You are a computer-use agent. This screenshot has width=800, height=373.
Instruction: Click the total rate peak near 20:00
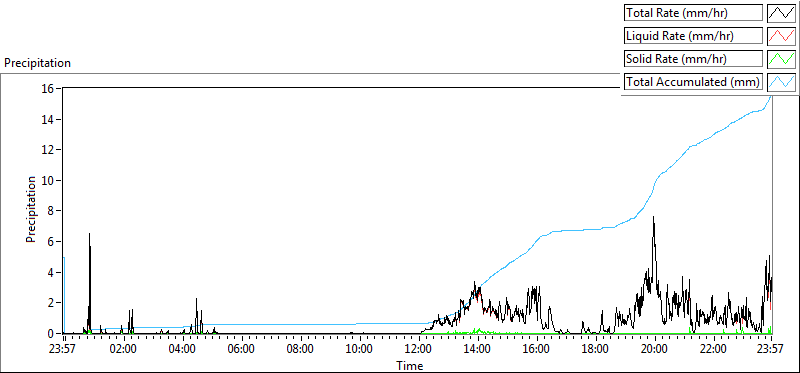pyautogui.click(x=654, y=218)
